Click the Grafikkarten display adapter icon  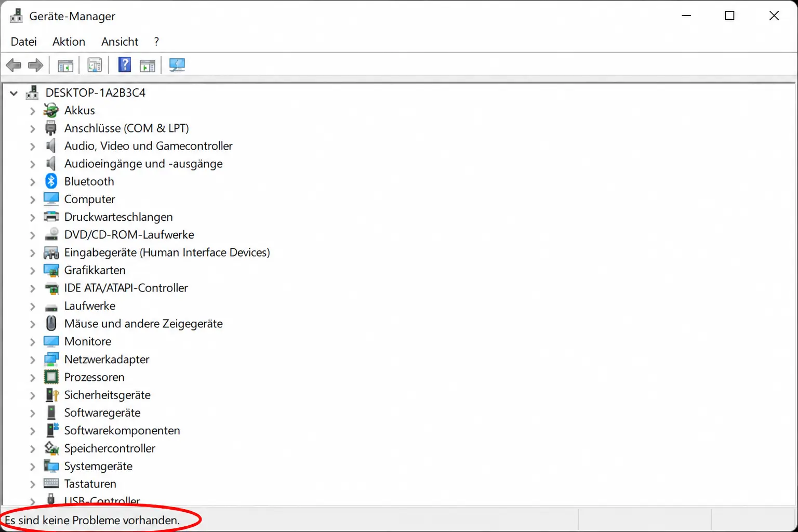(51, 270)
